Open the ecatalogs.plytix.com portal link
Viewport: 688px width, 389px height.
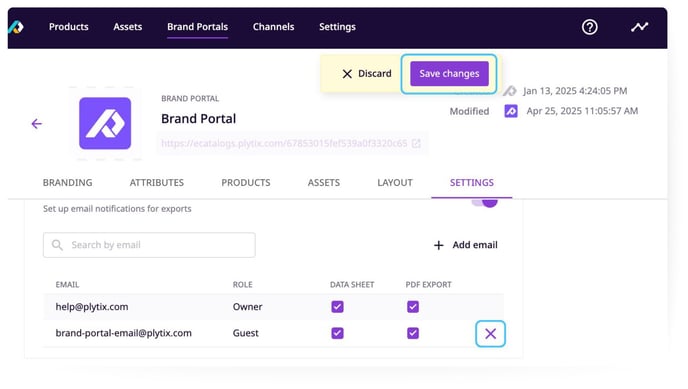point(284,143)
